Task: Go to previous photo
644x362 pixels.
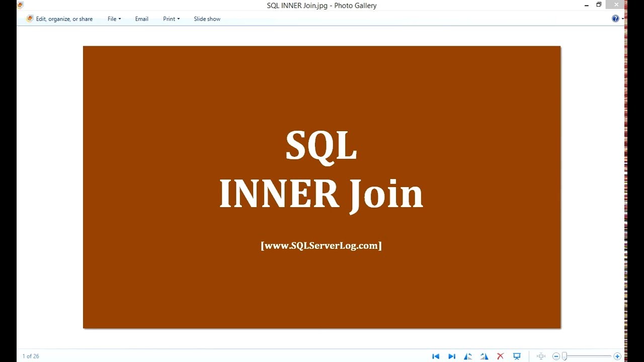Action: 436,356
